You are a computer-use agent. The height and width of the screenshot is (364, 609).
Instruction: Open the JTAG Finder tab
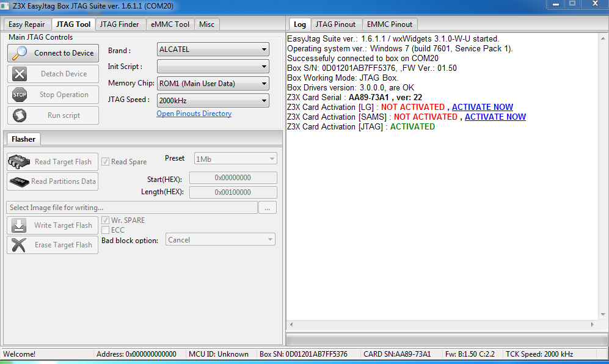tap(119, 24)
